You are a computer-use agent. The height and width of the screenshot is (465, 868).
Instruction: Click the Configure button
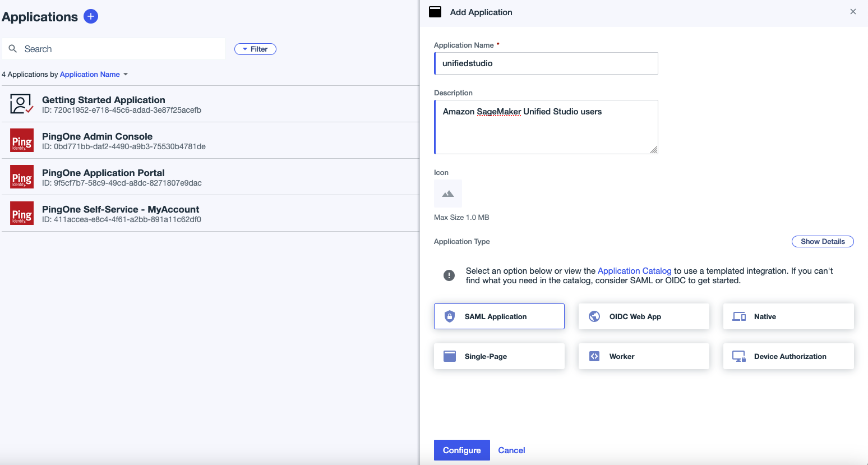(461, 450)
